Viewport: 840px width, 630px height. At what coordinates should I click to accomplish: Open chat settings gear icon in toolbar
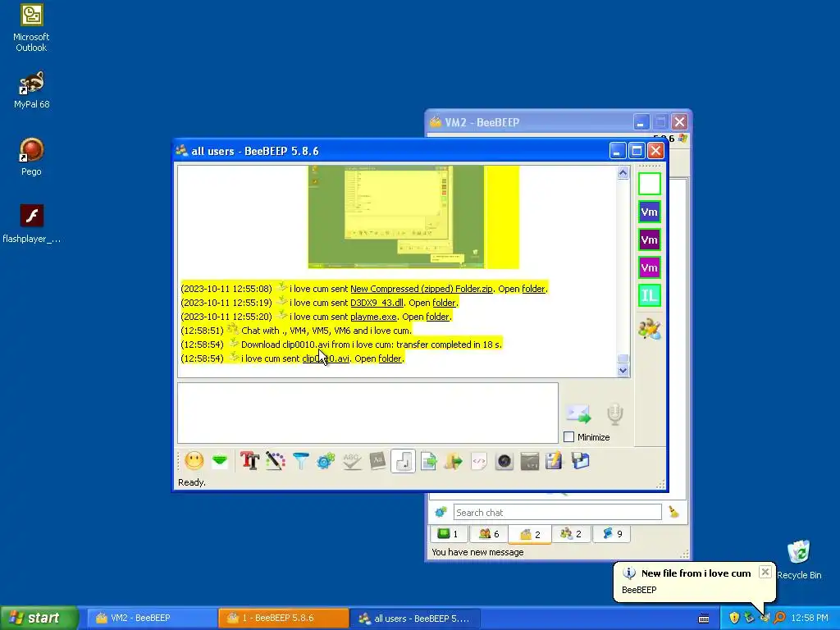pyautogui.click(x=326, y=461)
